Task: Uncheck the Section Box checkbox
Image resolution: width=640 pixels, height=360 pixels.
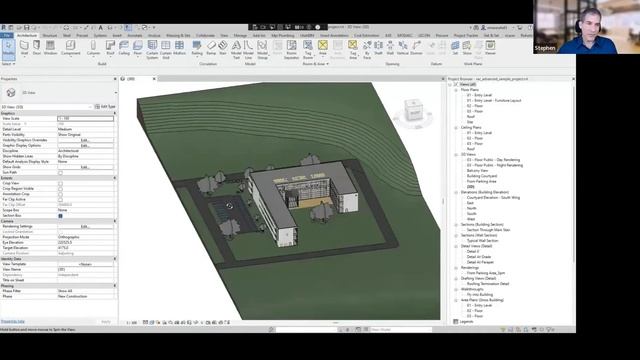Action: pyautogui.click(x=60, y=216)
